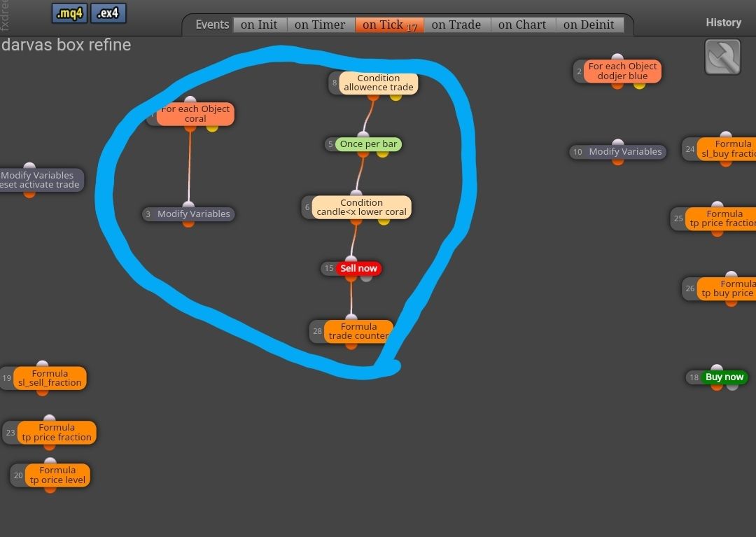Click the number 5 label of Once per bar
This screenshot has height=537, width=756.
click(x=330, y=144)
